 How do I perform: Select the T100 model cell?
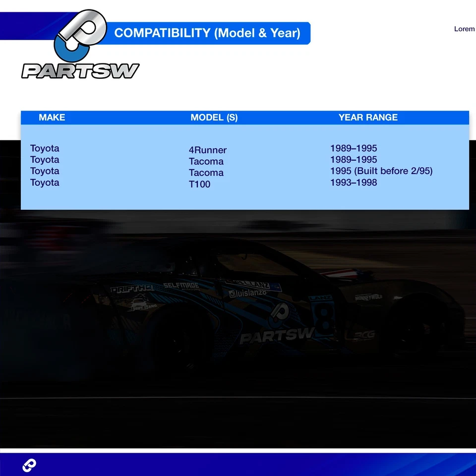pos(199,184)
